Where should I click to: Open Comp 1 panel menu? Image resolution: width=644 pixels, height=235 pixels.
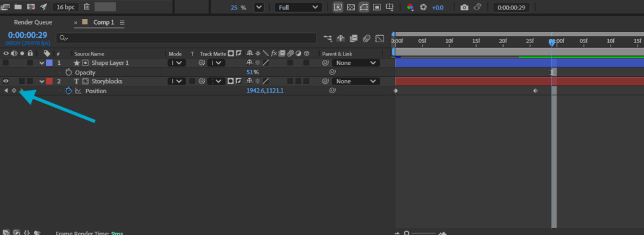coord(123,22)
